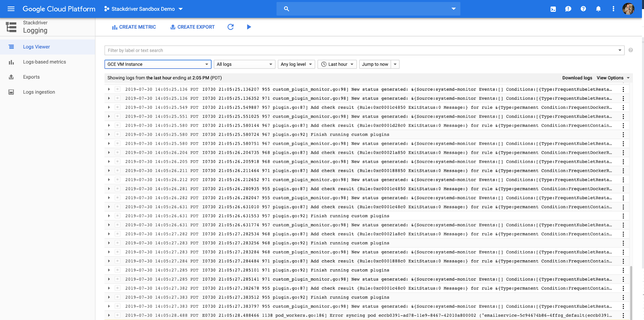Open Logs ingestion in the sidebar
Viewport: 644px width, 320px height.
48,92
